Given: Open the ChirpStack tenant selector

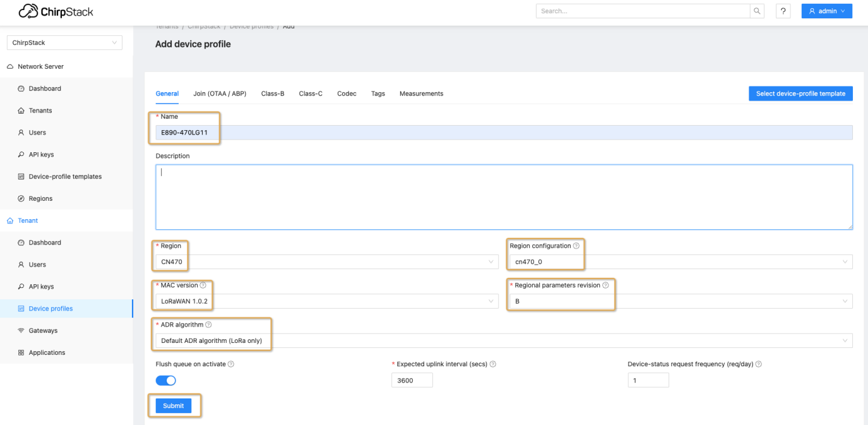Looking at the screenshot, I should (64, 43).
